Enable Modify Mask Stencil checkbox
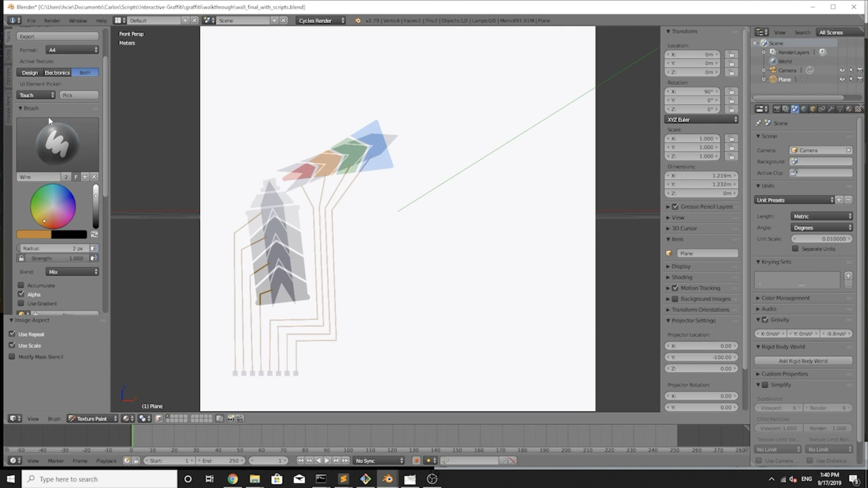868x488 pixels. [x=12, y=357]
